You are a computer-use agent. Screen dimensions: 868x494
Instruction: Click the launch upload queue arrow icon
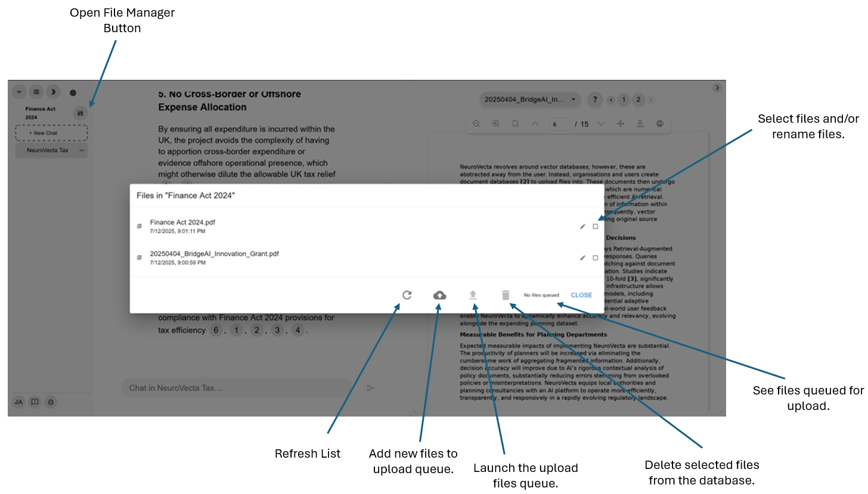473,295
